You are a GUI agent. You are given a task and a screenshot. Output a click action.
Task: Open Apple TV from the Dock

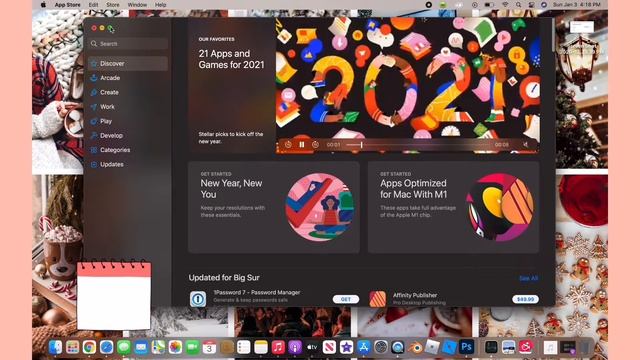pyautogui.click(x=312, y=347)
